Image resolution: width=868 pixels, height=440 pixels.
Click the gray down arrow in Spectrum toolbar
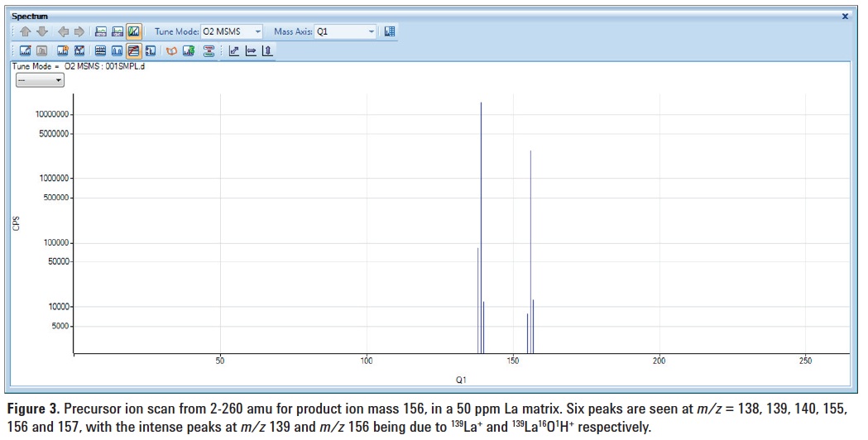[41, 32]
